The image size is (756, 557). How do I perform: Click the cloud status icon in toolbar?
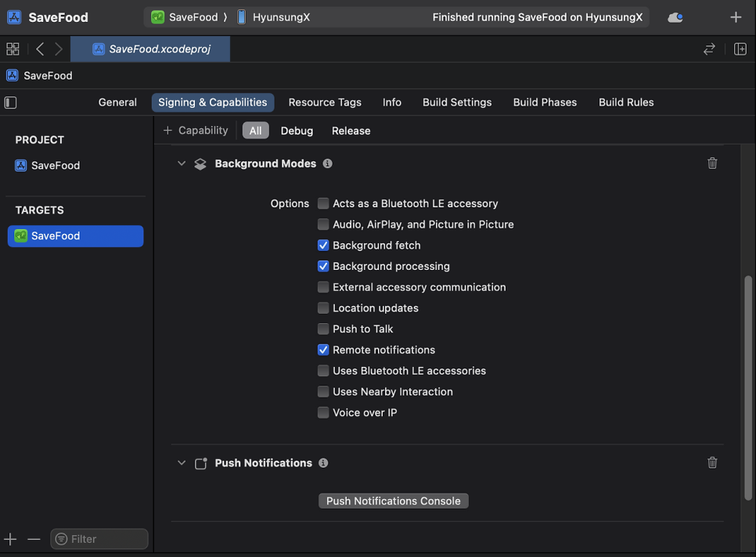675,18
